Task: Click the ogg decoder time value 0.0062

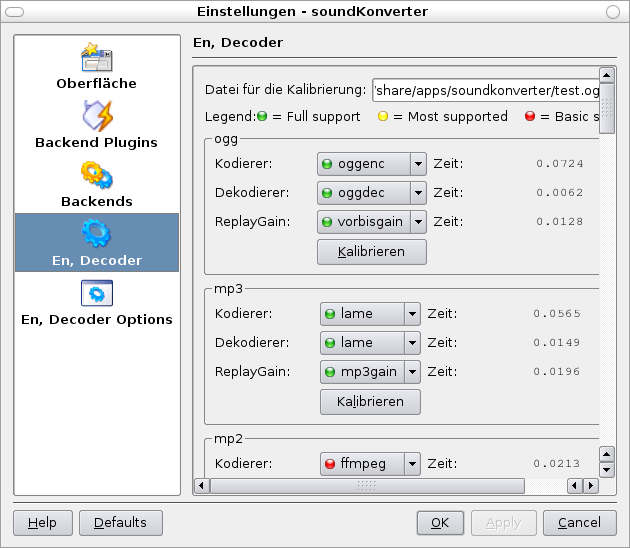Action: coord(560,193)
